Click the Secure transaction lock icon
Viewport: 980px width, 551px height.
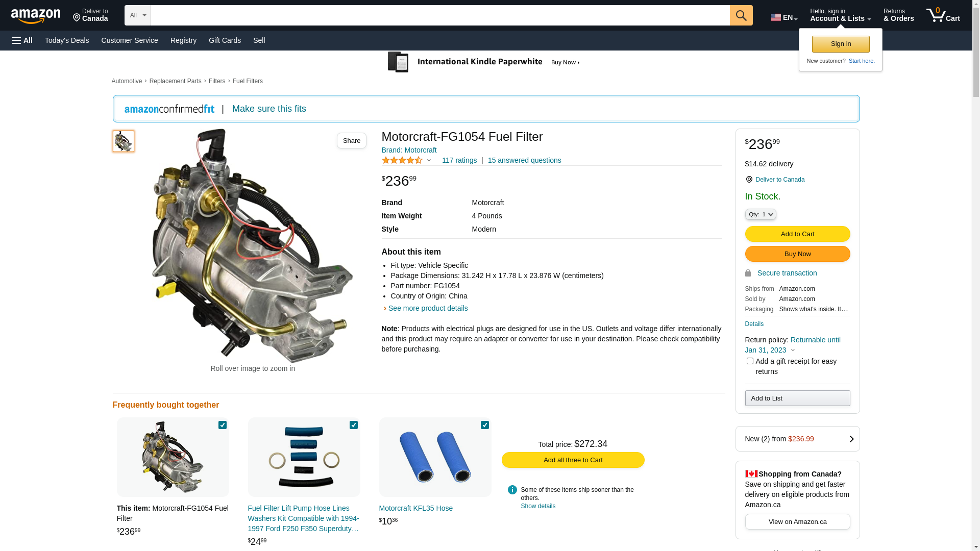[748, 273]
